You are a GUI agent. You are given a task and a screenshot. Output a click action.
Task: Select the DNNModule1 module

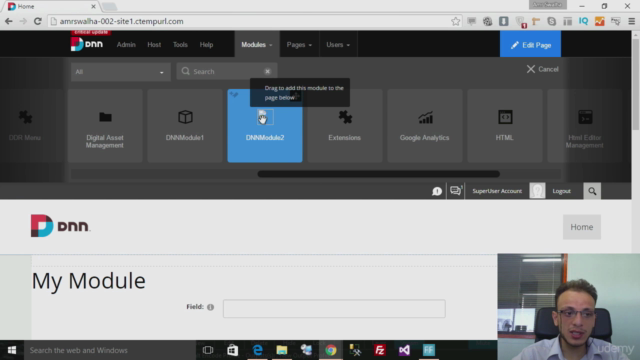185,126
